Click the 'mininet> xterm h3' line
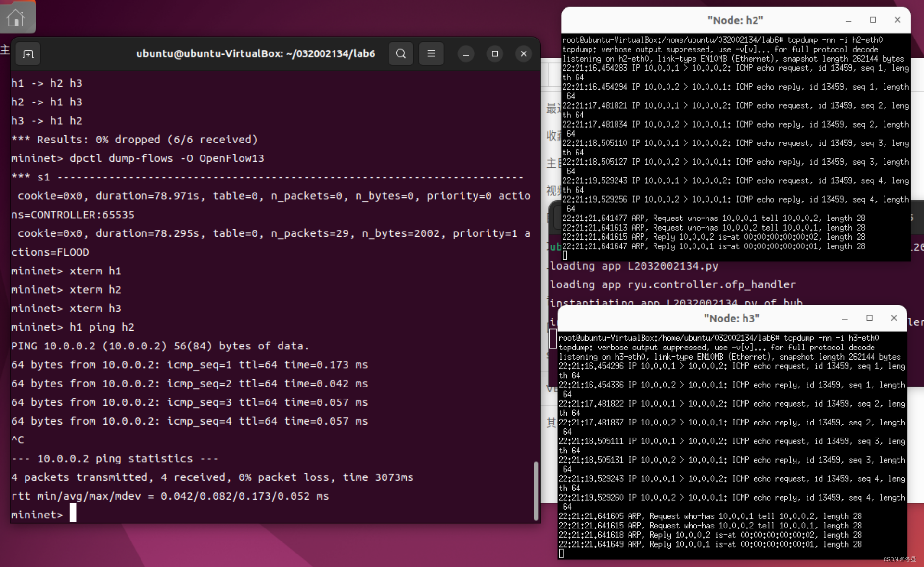Screen dimensions: 924x567 pos(66,309)
